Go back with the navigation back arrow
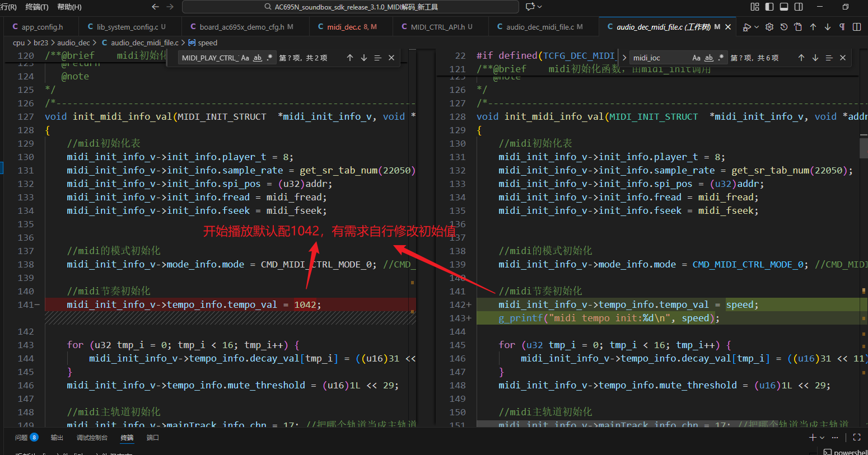Viewport: 868px width, 455px height. (155, 7)
